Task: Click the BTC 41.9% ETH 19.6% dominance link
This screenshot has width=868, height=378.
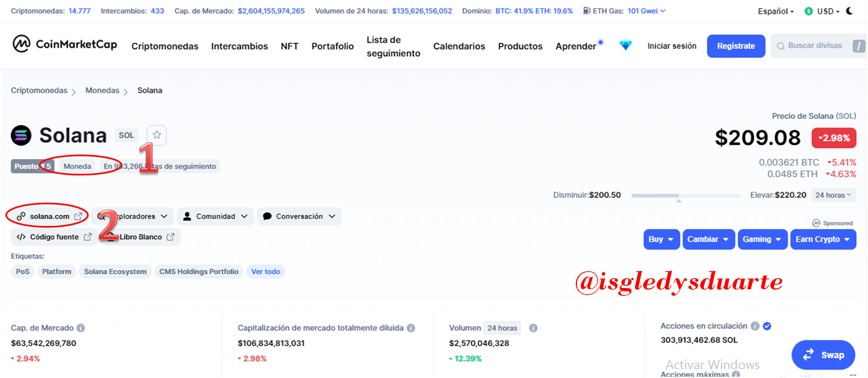Action: [x=534, y=11]
